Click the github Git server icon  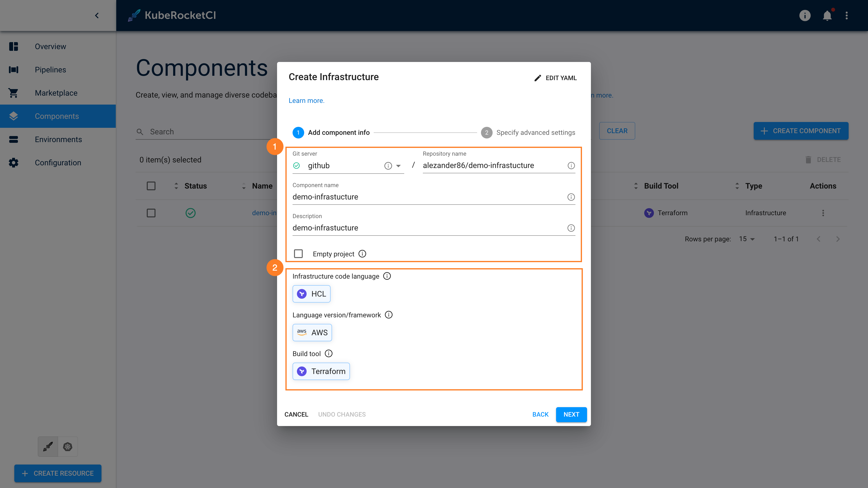pos(297,166)
